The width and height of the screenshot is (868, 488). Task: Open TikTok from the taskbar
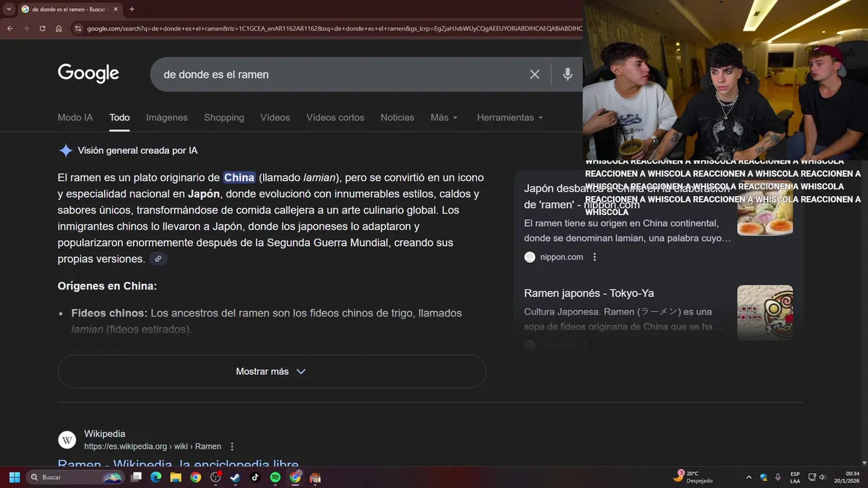255,477
